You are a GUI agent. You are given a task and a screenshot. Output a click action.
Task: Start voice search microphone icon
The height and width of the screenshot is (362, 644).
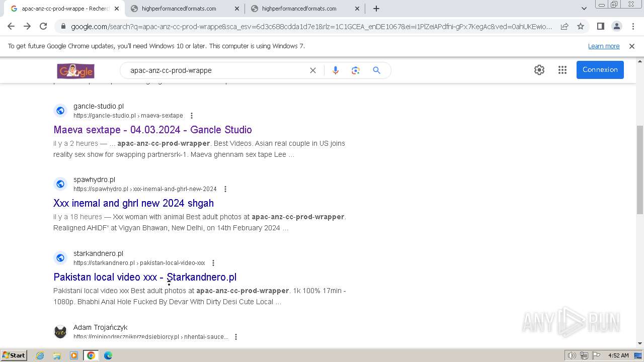point(336,70)
